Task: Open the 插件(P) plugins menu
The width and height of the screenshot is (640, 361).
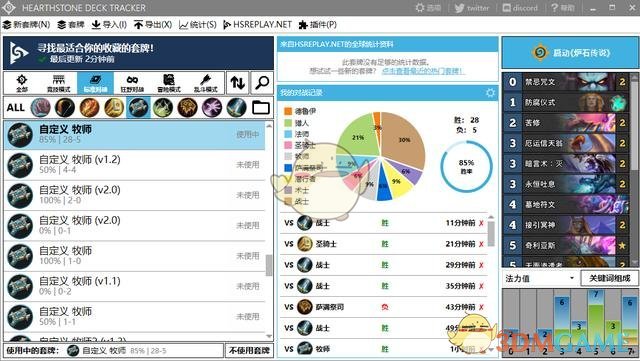Action: point(318,25)
